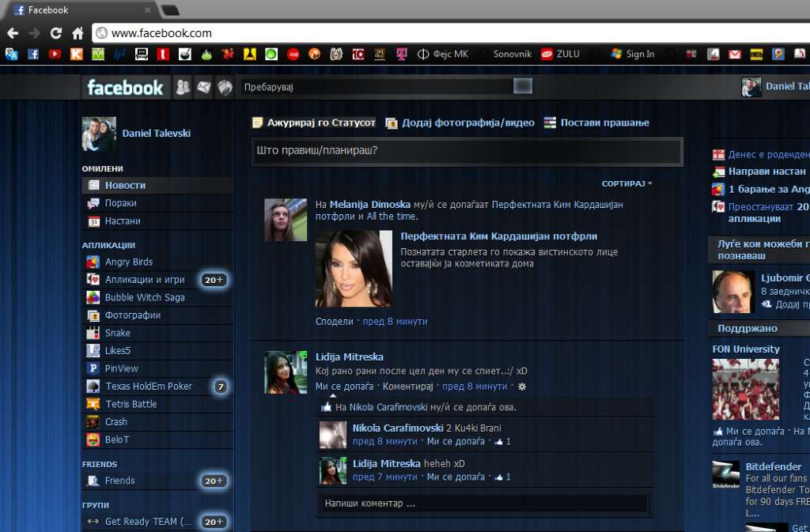This screenshot has width=810, height=532.
Task: Open the new tab button
Action: 171,10
